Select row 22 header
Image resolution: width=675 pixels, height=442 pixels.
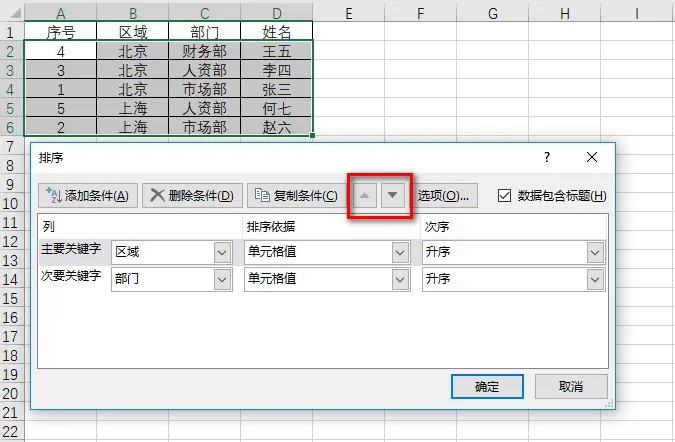(x=12, y=431)
